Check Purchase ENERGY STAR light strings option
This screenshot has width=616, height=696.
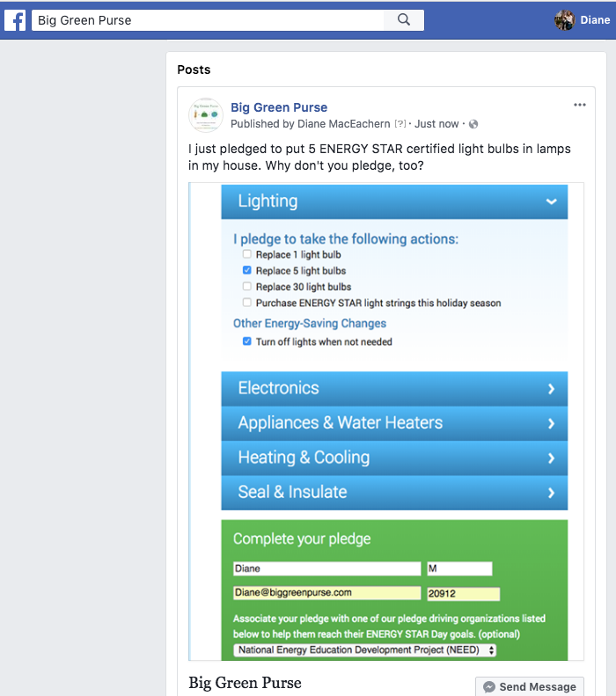(x=246, y=303)
